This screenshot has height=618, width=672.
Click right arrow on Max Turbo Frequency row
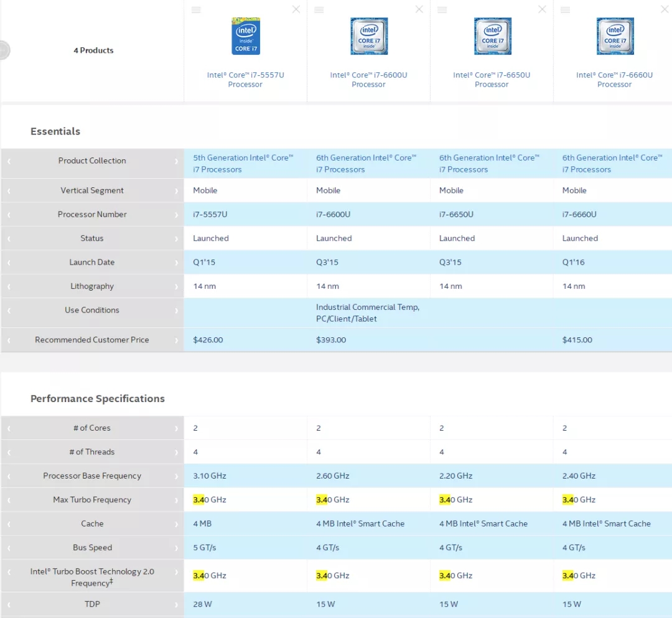coord(176,500)
